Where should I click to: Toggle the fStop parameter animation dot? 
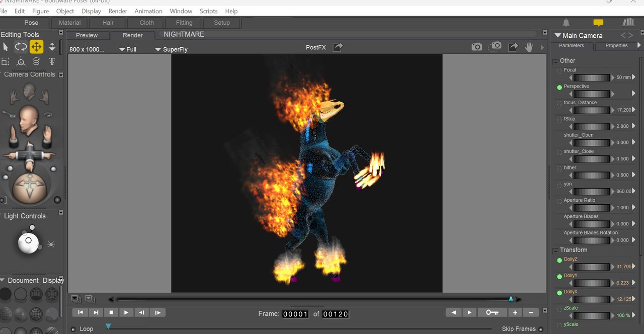[559, 120]
